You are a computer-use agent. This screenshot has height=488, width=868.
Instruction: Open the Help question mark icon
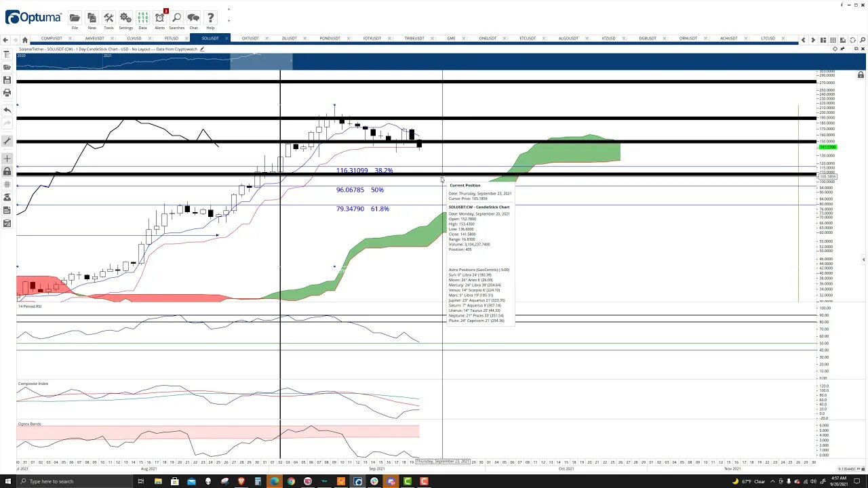(210, 18)
